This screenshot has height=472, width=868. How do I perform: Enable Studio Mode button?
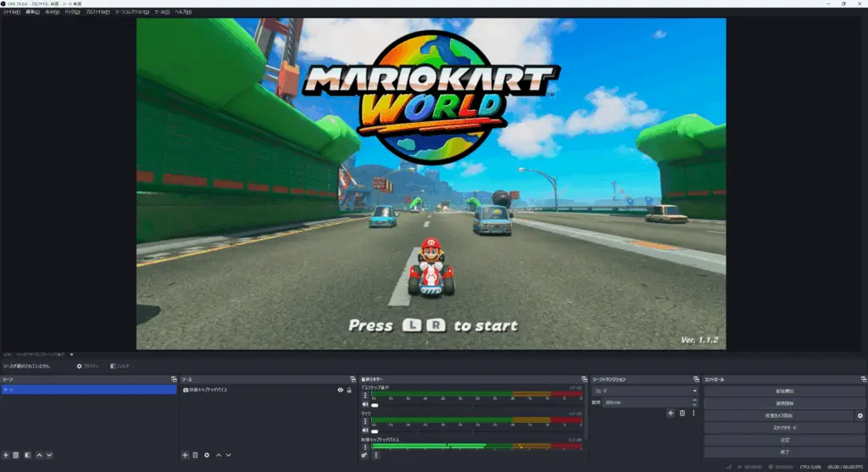[x=784, y=428]
